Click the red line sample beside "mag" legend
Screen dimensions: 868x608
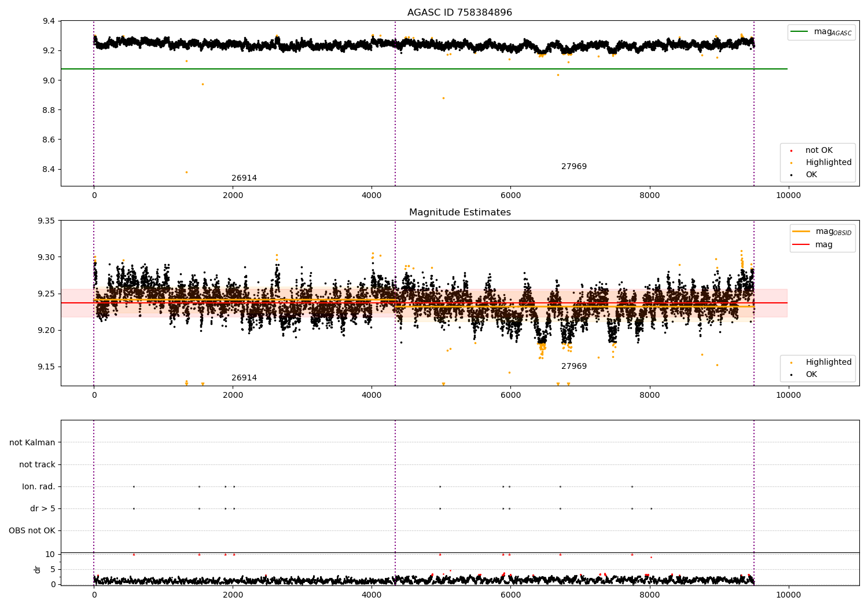pyautogui.click(x=801, y=245)
